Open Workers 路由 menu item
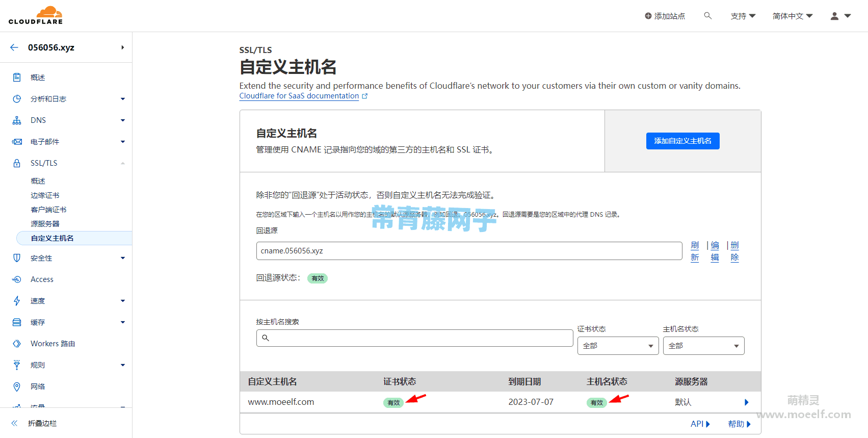Screen dimensions: 868x438 pos(53,344)
